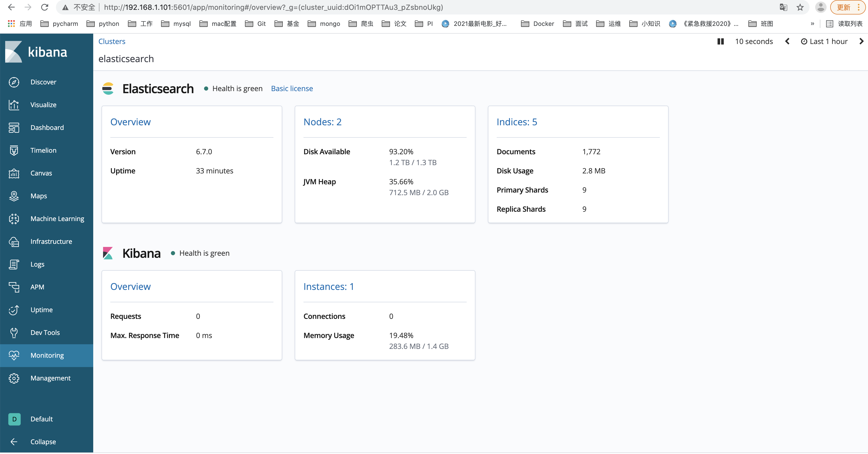Screen dimensions: 868x454
Task: Navigate back via the Clusters breadcrumb
Action: pyautogui.click(x=112, y=41)
